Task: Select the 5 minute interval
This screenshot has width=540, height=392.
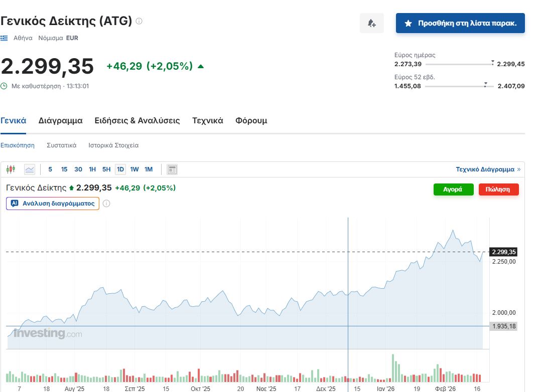Action: pyautogui.click(x=50, y=169)
